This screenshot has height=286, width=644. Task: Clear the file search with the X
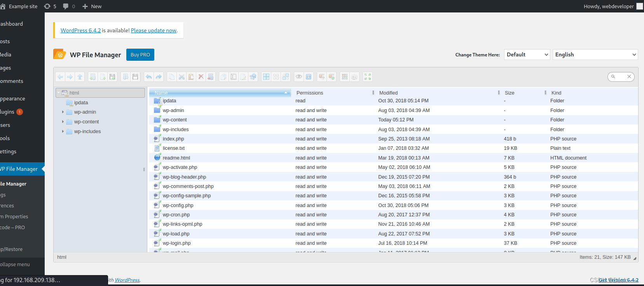click(629, 77)
